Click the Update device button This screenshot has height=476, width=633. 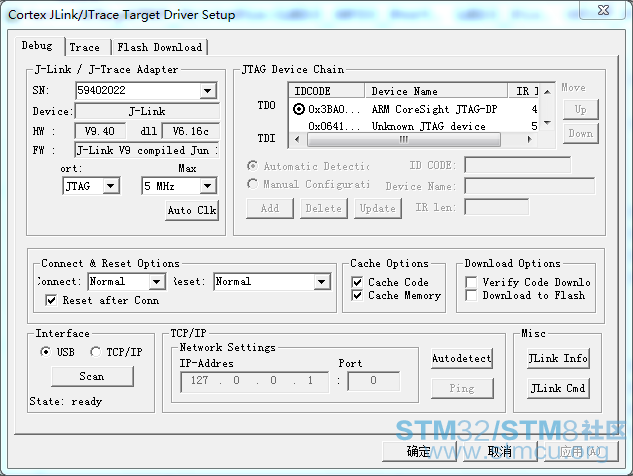pyautogui.click(x=378, y=209)
